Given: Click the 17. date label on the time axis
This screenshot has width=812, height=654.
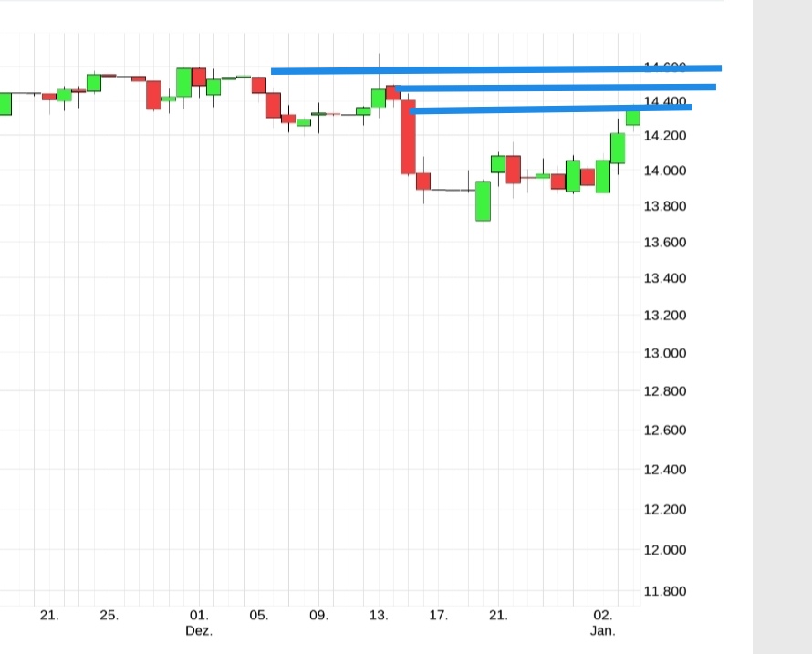Looking at the screenshot, I should (438, 616).
